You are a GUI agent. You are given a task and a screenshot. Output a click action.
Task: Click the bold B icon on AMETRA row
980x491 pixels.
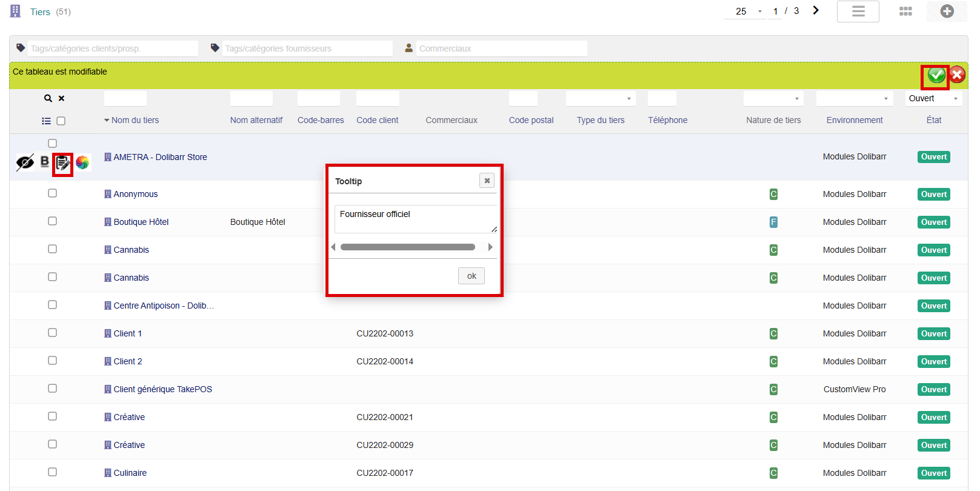[44, 161]
